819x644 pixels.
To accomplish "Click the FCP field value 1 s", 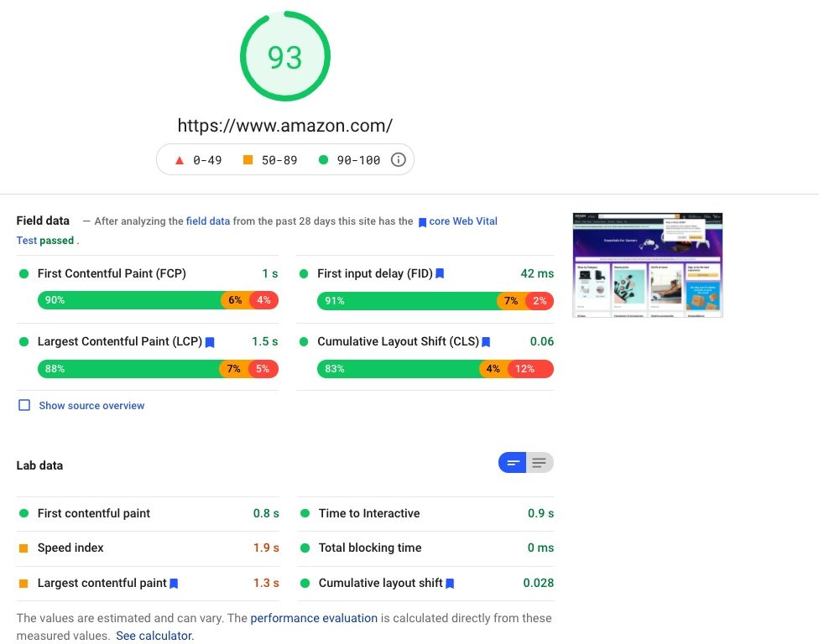I will 270,273.
